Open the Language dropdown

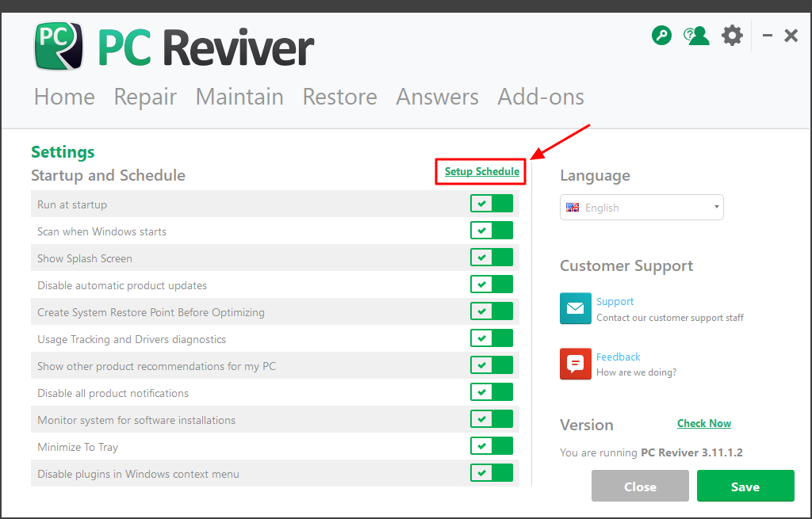click(x=642, y=208)
